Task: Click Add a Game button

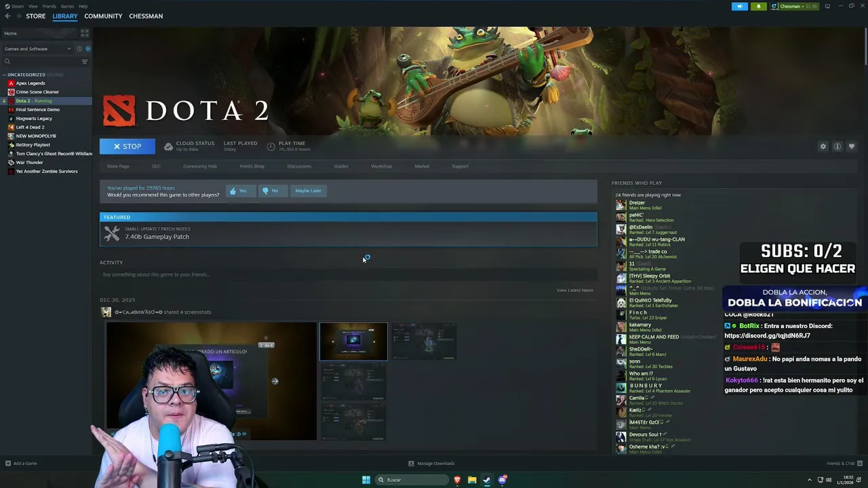Action: pyautogui.click(x=21, y=464)
